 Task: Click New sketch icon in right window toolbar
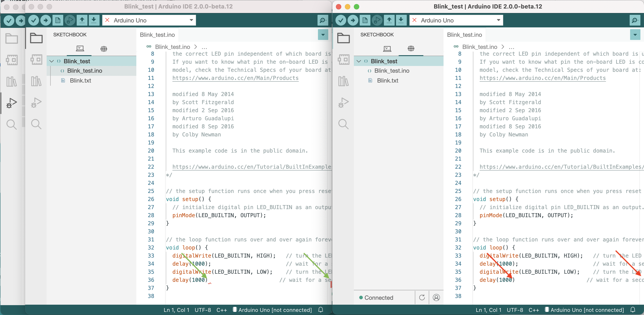365,20
